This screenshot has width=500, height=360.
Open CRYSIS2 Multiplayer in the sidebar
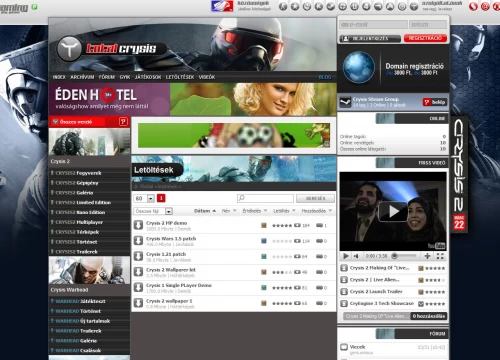(79, 222)
